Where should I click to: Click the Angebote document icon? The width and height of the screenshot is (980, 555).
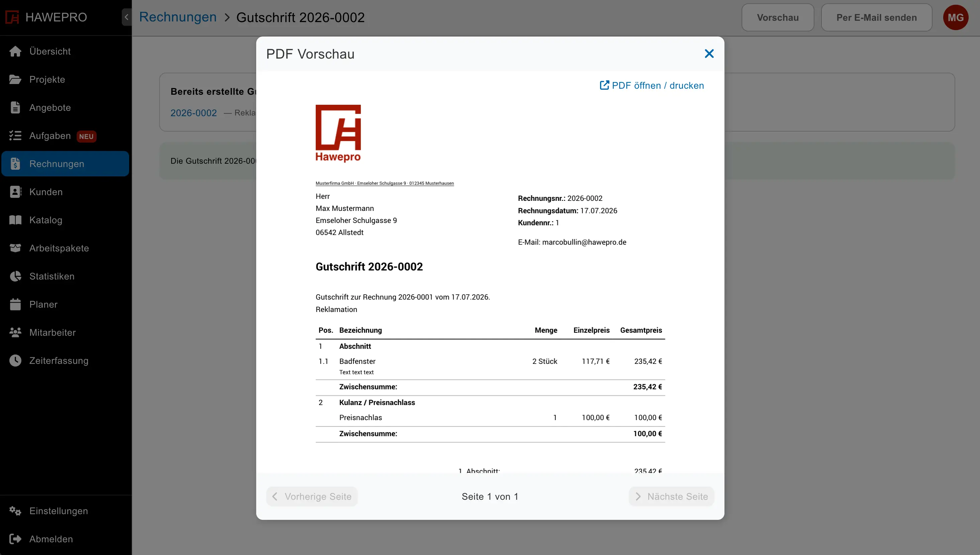15,107
